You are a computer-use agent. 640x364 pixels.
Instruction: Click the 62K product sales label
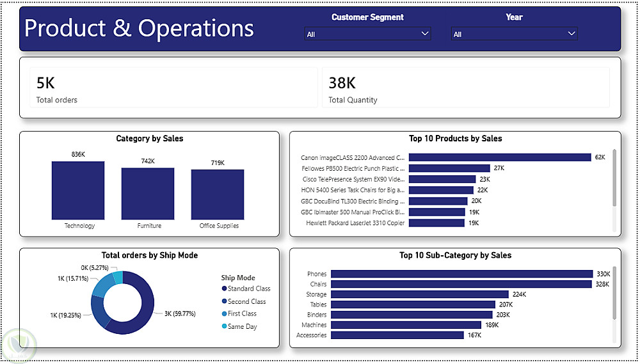click(600, 157)
